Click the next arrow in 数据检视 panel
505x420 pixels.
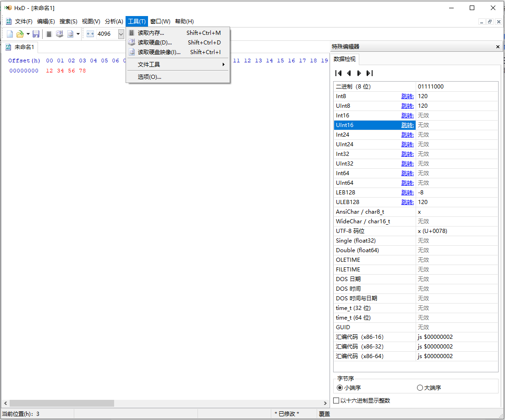point(360,72)
